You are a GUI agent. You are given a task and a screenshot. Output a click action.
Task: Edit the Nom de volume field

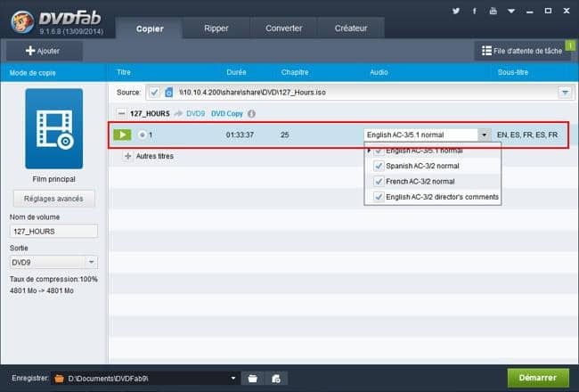click(54, 232)
